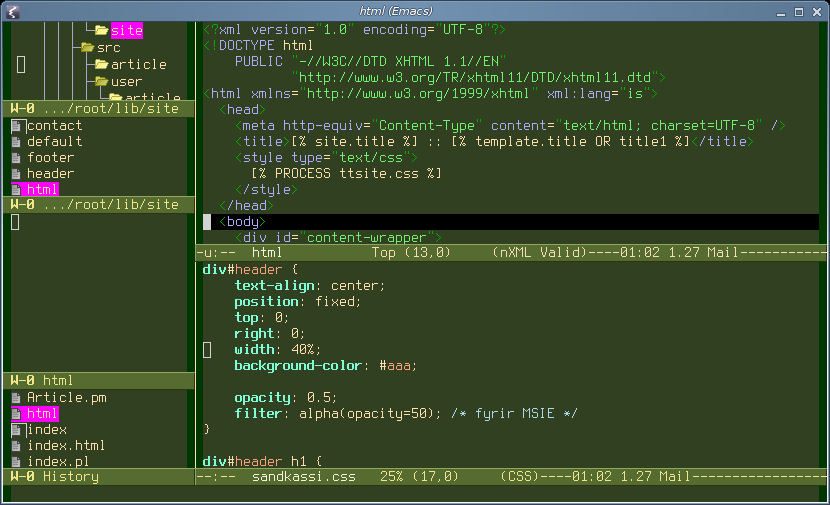Screen dimensions: 830x505
Task: Select html in the sources list
Action: pos(42,190)
